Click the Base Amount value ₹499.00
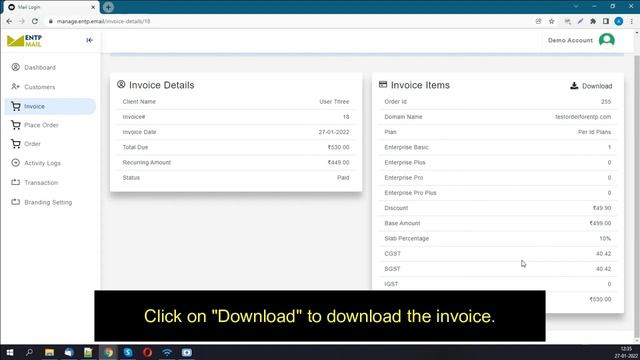Viewport: 640px width, 360px height. 600,223
